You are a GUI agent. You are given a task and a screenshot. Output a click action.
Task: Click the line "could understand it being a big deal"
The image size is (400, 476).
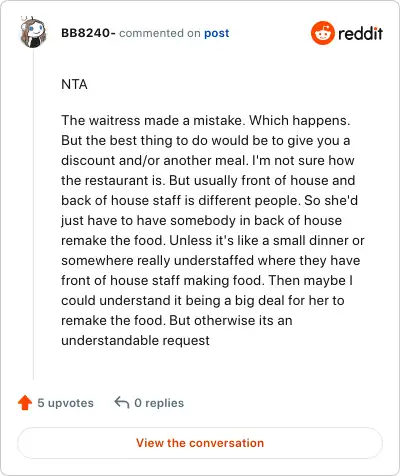point(203,300)
